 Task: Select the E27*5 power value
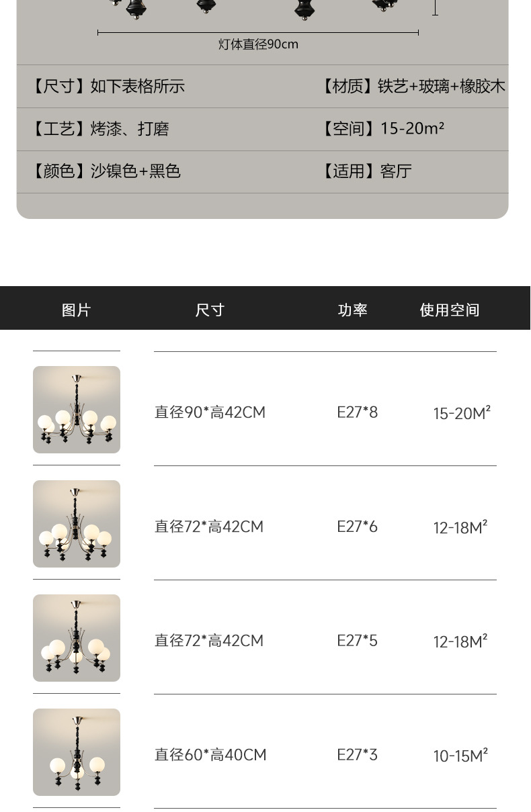(357, 641)
